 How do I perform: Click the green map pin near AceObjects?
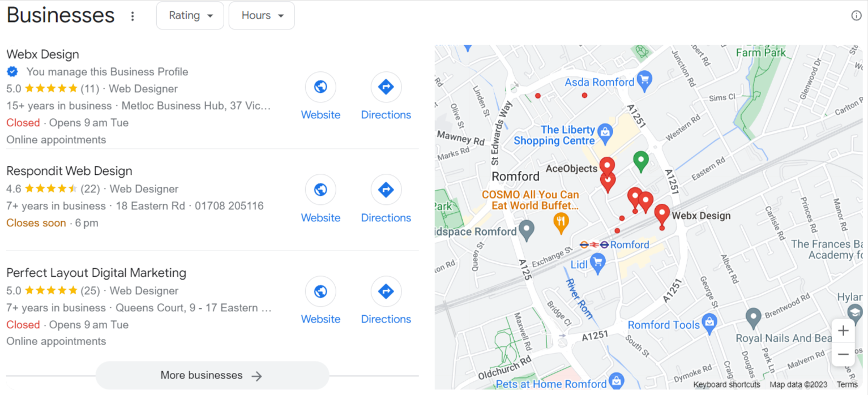(x=640, y=161)
